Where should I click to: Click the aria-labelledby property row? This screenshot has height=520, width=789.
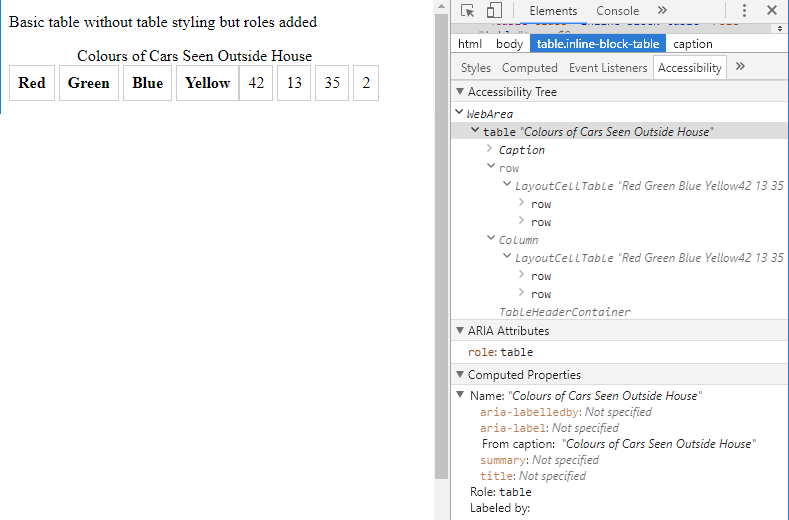(x=566, y=412)
